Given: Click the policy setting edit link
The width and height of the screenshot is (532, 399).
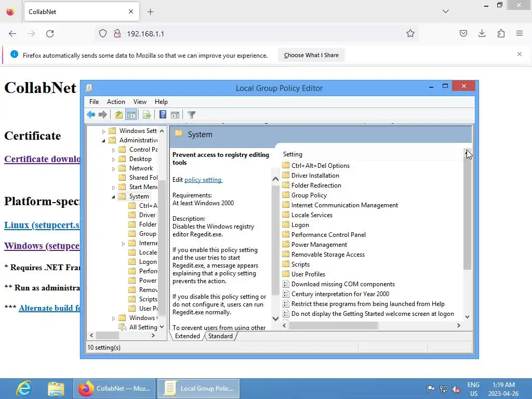Looking at the screenshot, I should 203,180.
